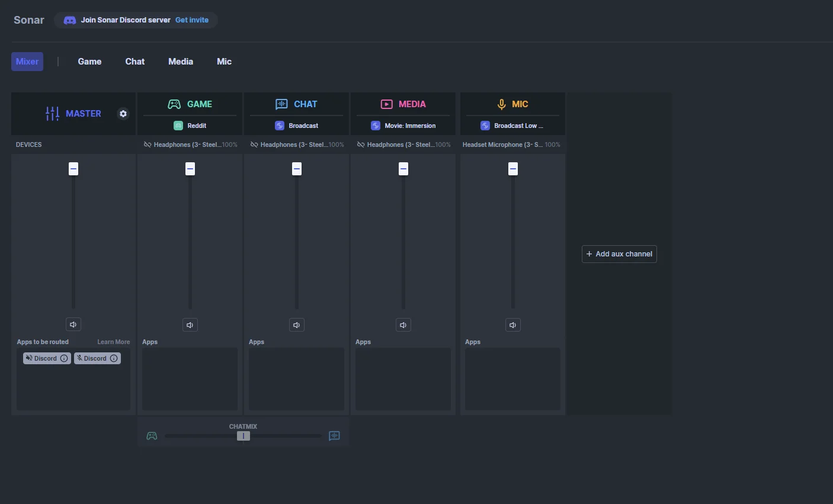Screen dimensions: 833x504
Task: Open the Movie: Immersion selector under MEDIA
Action: click(x=403, y=125)
